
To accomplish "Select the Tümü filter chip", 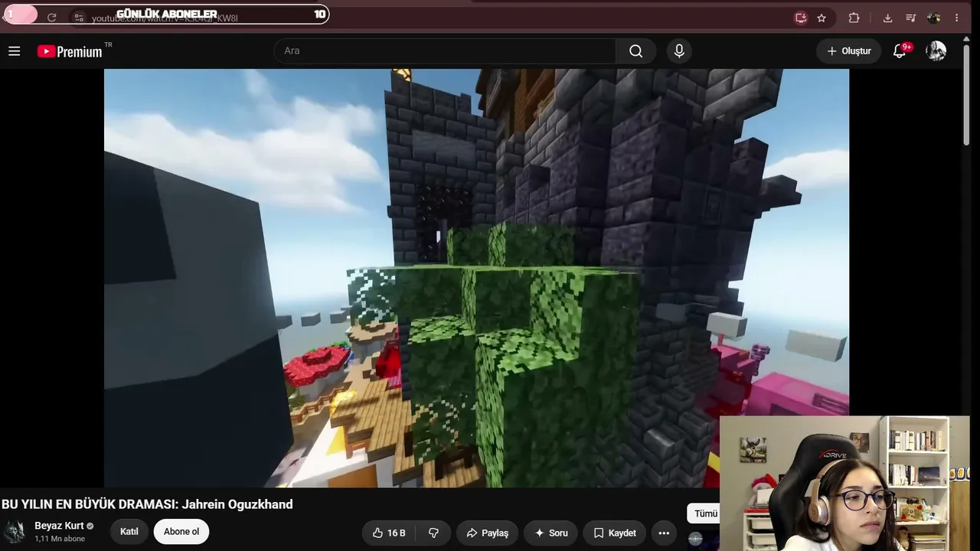I will (704, 514).
